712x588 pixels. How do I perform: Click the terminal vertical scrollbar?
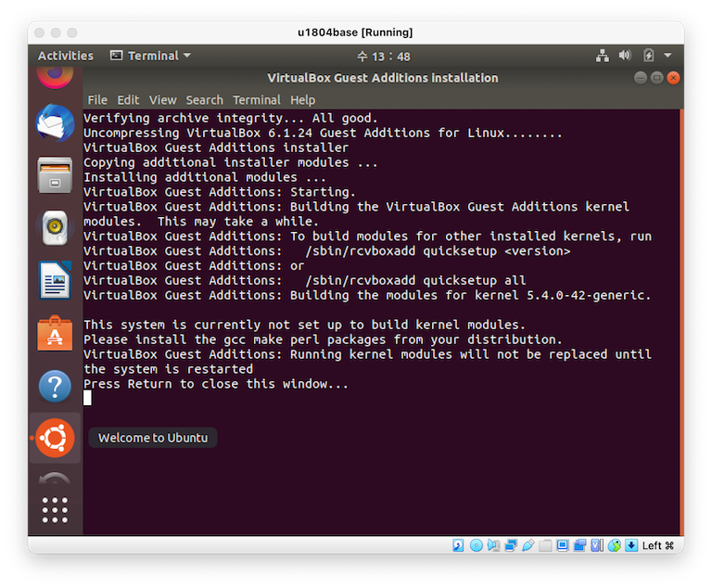(681, 322)
